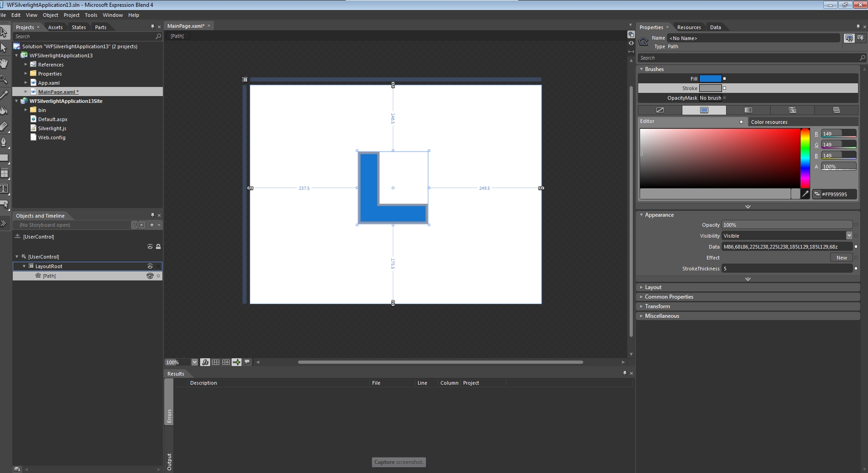Activate the Paint Bucket tool

4,110
